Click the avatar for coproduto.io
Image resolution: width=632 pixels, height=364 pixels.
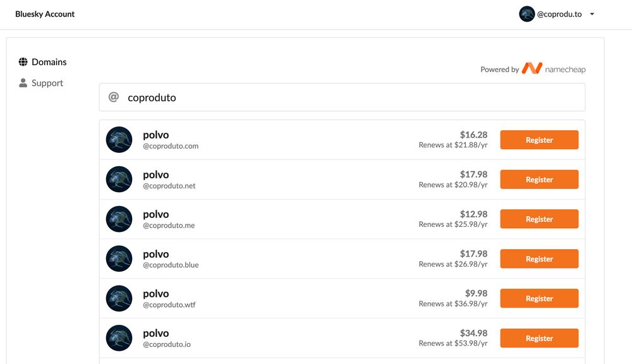tap(119, 338)
